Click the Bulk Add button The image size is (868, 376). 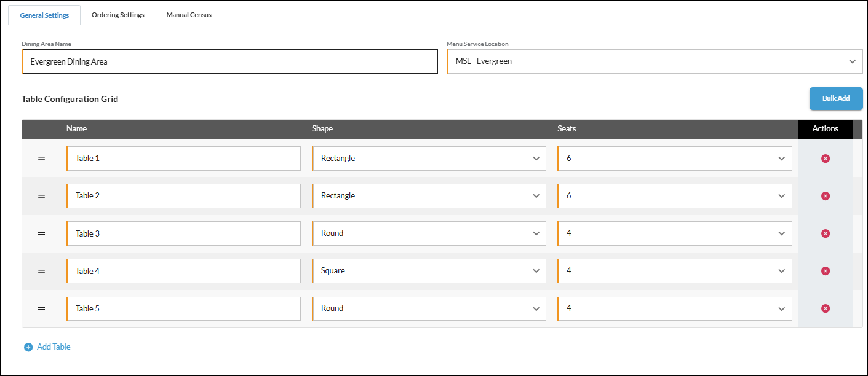tap(836, 98)
